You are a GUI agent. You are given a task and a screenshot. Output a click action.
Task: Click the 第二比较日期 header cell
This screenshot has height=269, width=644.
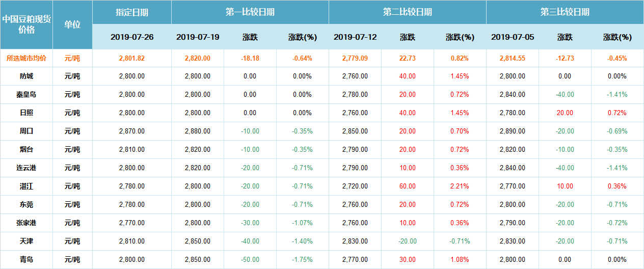[x=407, y=12]
